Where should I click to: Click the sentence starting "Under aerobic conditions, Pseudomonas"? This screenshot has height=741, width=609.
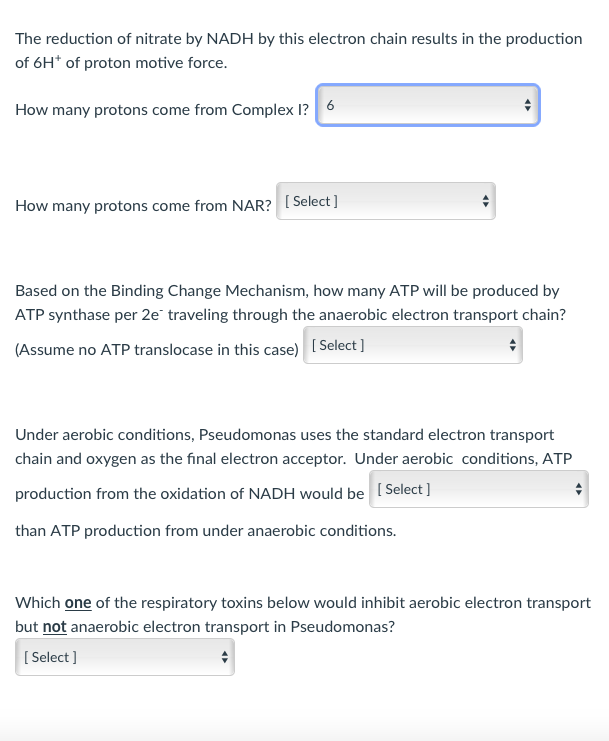tap(284, 435)
